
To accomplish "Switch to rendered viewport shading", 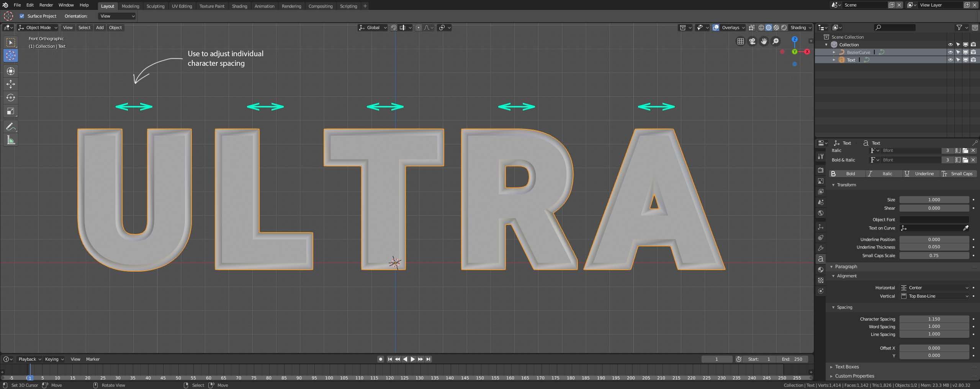I will tap(784, 28).
